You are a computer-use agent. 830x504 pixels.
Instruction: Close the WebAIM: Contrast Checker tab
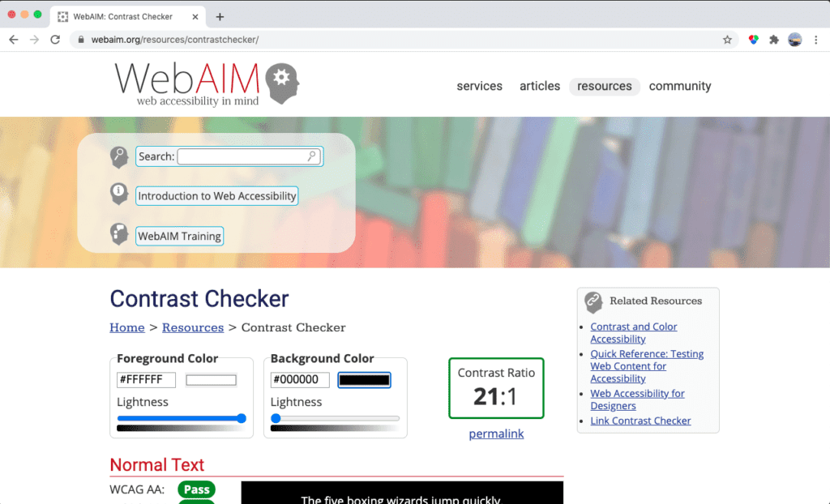195,17
